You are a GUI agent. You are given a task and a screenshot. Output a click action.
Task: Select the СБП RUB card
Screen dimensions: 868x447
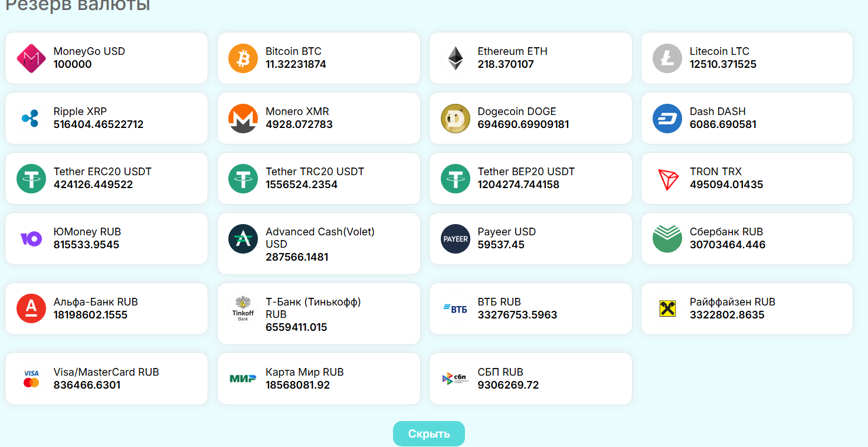[530, 378]
